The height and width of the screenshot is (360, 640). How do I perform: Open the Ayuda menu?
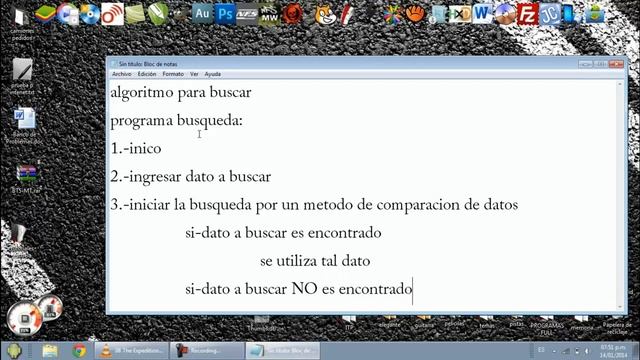tap(213, 74)
